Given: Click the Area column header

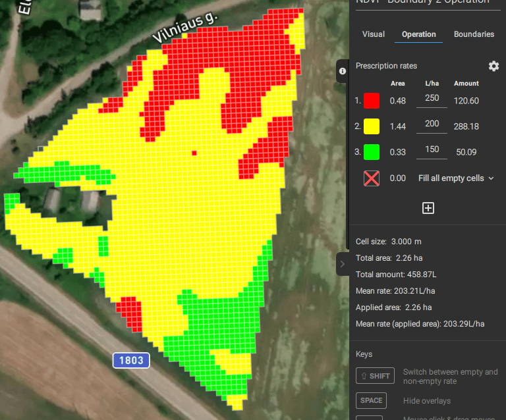Looking at the screenshot, I should (397, 83).
